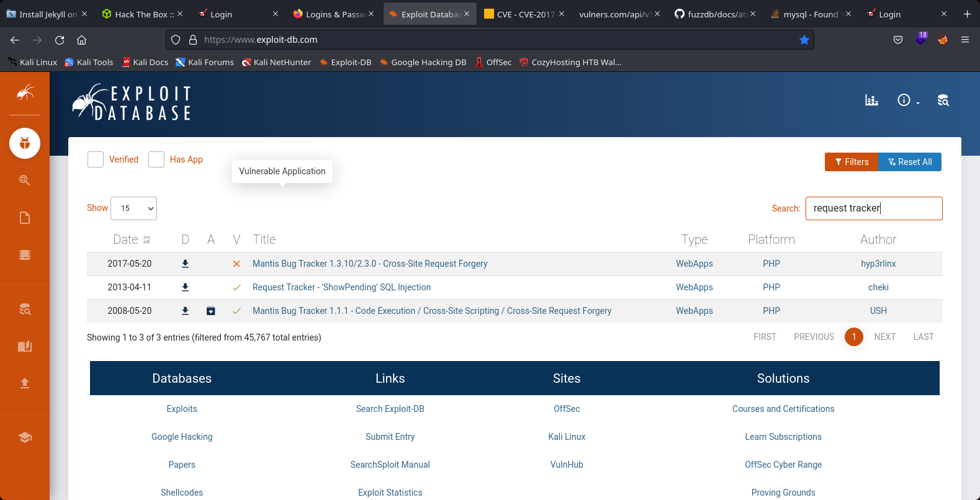The image size is (980, 500).
Task: Sort the table by Date column
Action: pos(132,239)
